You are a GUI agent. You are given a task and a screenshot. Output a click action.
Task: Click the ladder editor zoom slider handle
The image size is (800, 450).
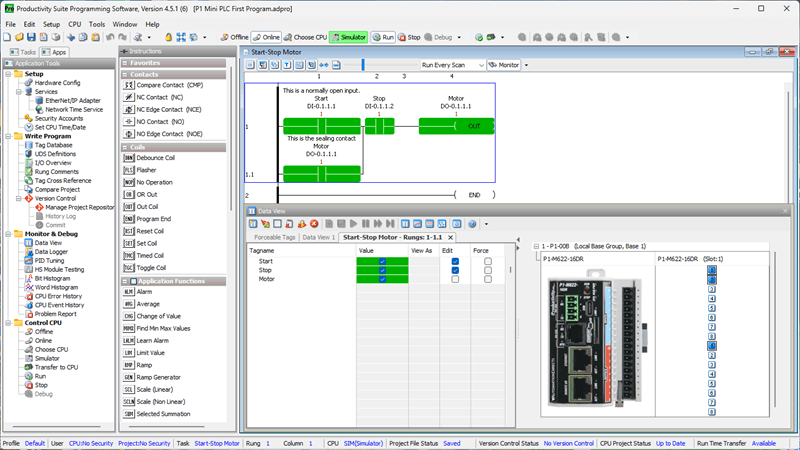363,65
